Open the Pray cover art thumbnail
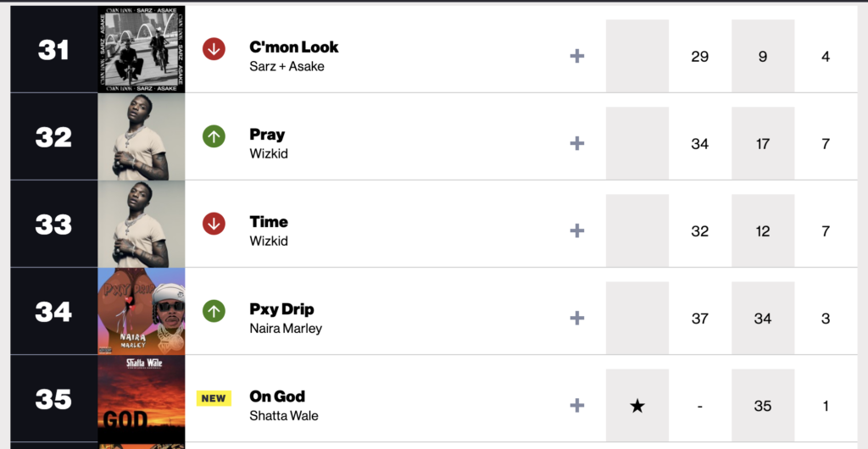The image size is (868, 449). pos(142,136)
